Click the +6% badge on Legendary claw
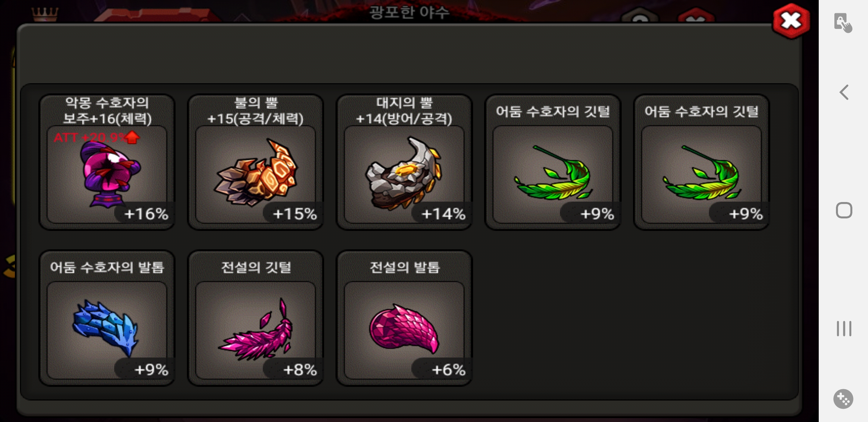The image size is (868, 422). click(x=448, y=370)
